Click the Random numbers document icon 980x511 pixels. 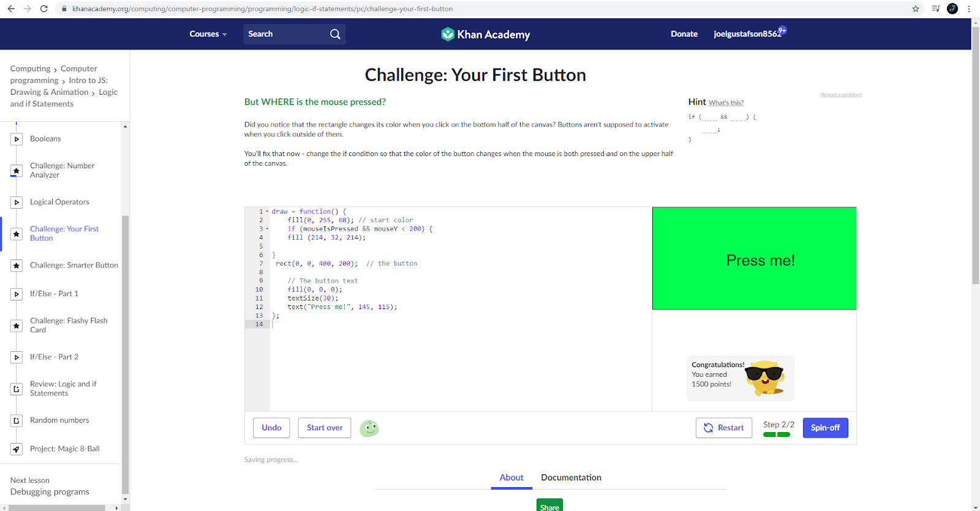[17, 421]
